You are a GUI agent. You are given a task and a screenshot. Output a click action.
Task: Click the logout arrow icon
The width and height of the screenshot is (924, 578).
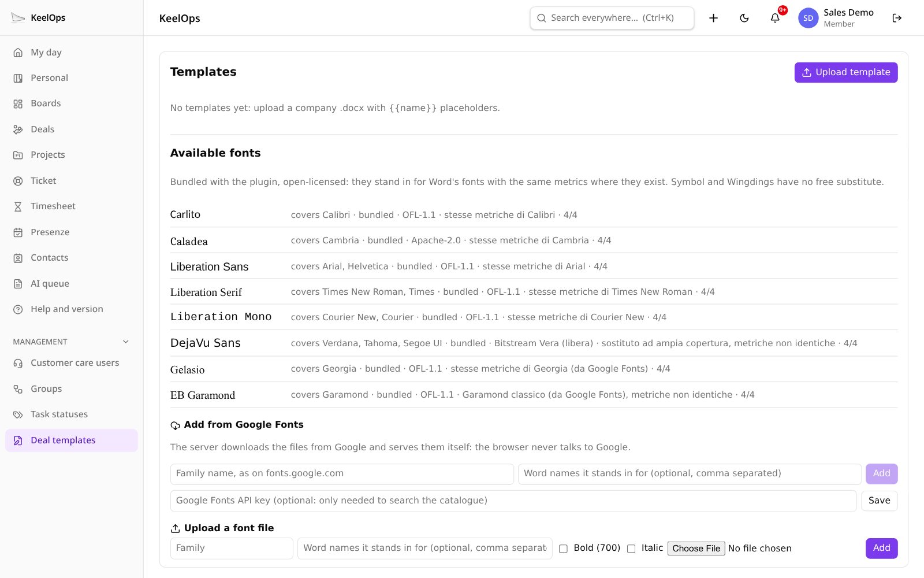897,18
